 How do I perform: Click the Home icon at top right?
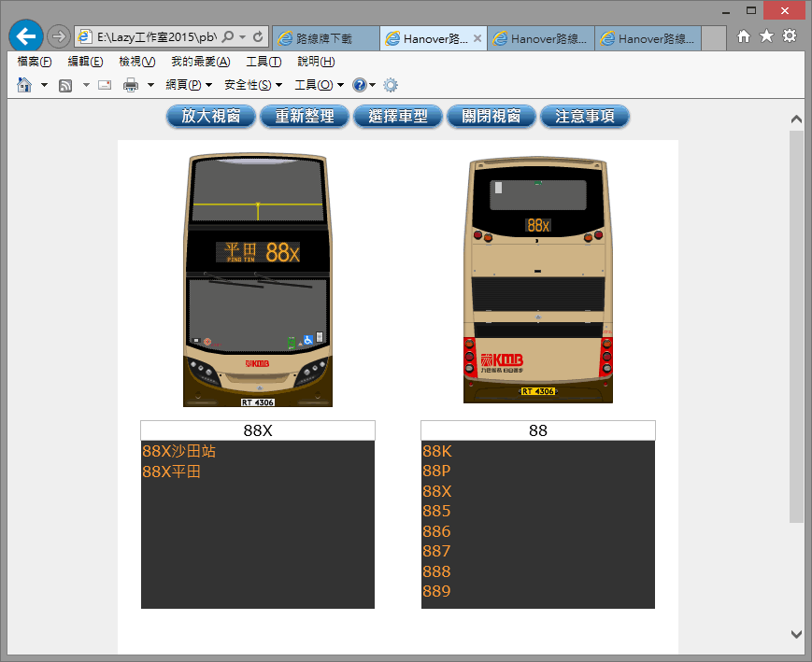744,36
